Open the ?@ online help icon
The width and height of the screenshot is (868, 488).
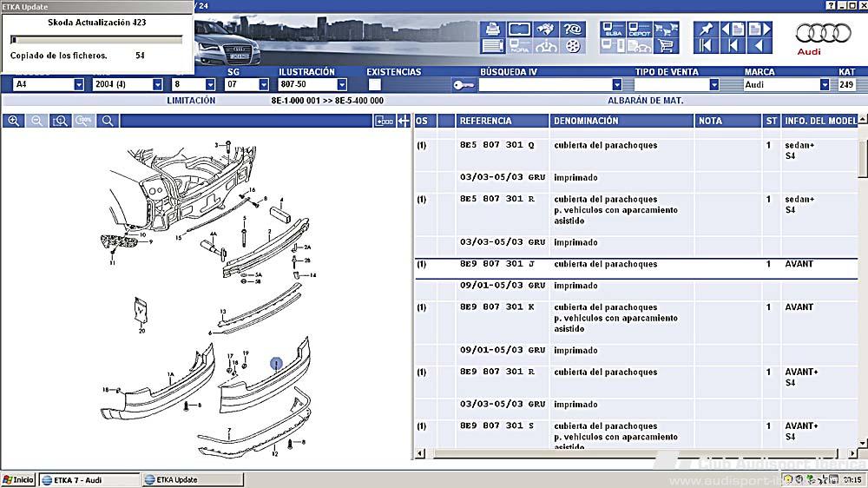[x=572, y=29]
